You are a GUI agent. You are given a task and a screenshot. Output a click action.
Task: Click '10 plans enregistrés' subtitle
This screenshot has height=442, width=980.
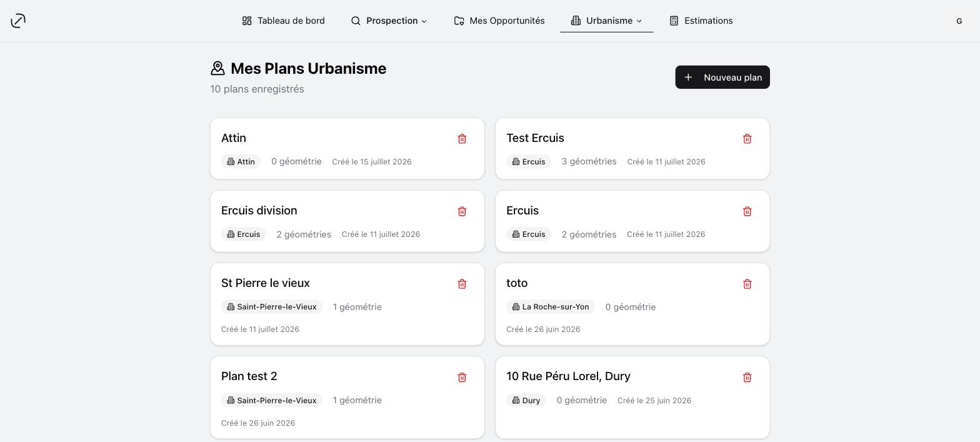click(x=257, y=89)
